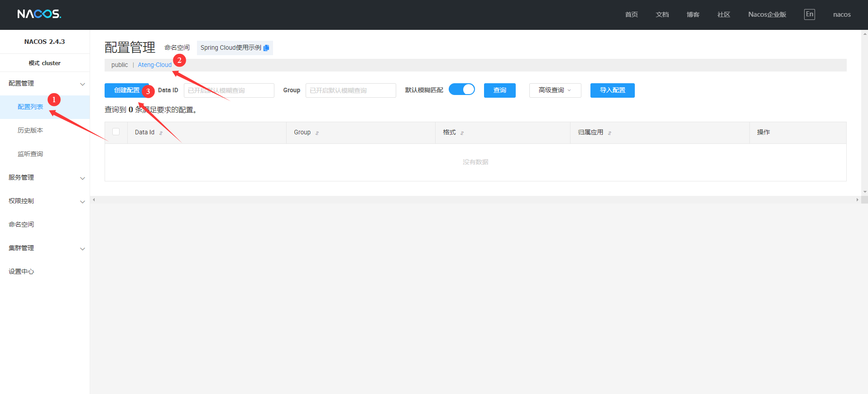868x394 pixels.
Task: Click the horizontal scrollbar right arrow
Action: coord(857,199)
